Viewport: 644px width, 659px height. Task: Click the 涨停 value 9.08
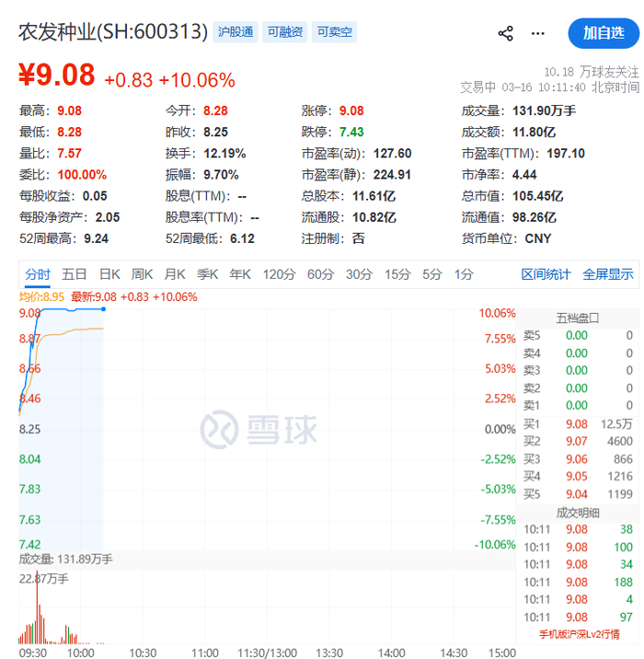tap(351, 111)
